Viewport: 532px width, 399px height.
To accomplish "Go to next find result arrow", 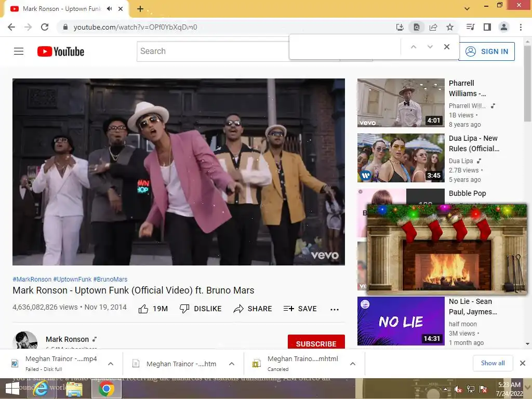I will pos(430,47).
